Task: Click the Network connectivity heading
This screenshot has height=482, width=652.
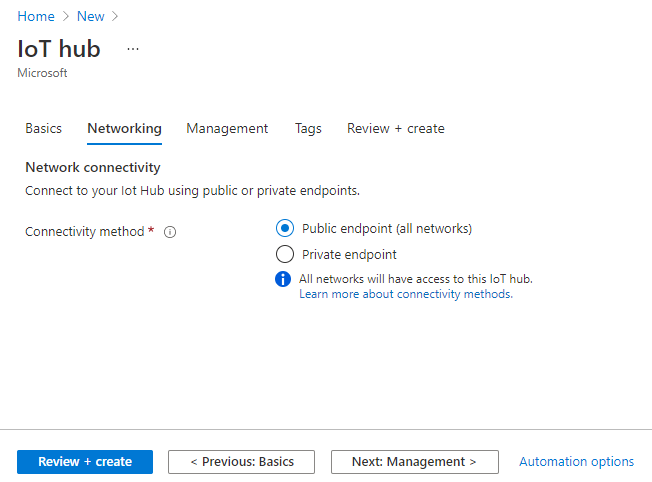Action: (93, 167)
